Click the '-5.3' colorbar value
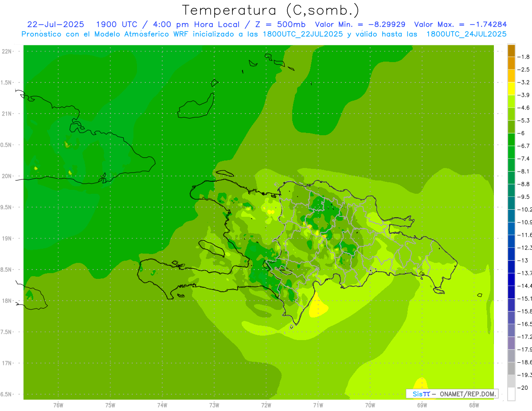 524,121
